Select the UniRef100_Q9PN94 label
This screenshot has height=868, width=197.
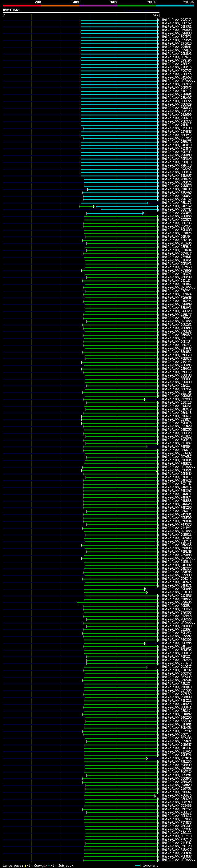(x=176, y=853)
